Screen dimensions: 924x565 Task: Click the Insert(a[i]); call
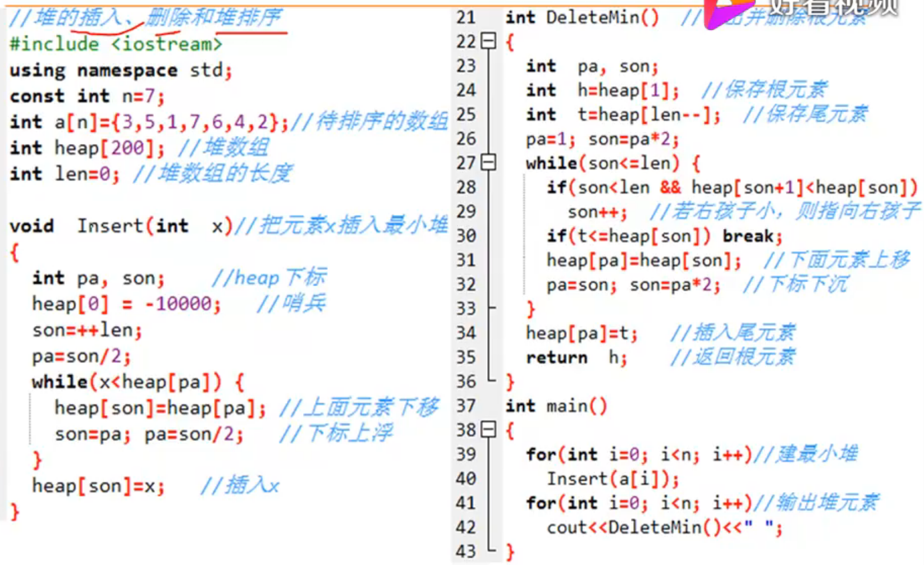point(613,479)
